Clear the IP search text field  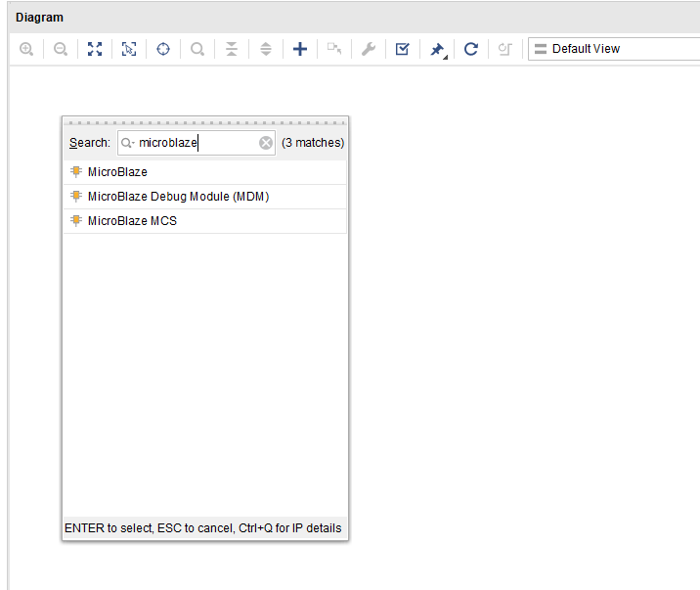coord(266,143)
